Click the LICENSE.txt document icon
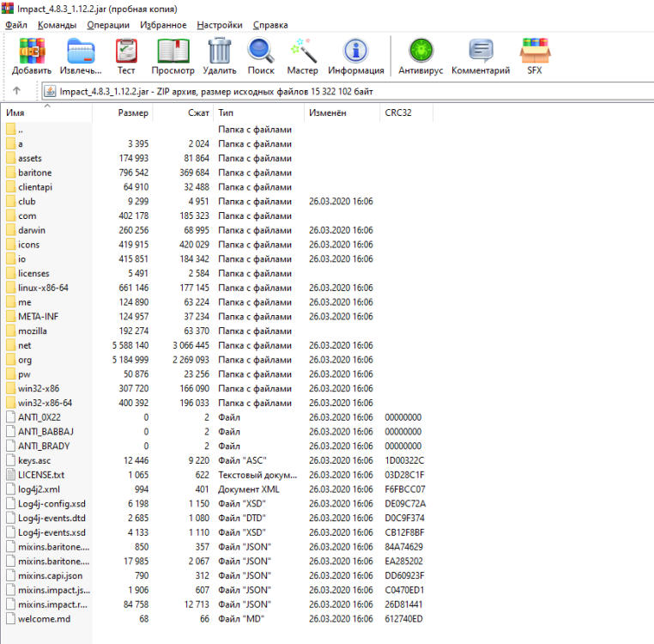The height and width of the screenshot is (644, 654). tap(11, 475)
